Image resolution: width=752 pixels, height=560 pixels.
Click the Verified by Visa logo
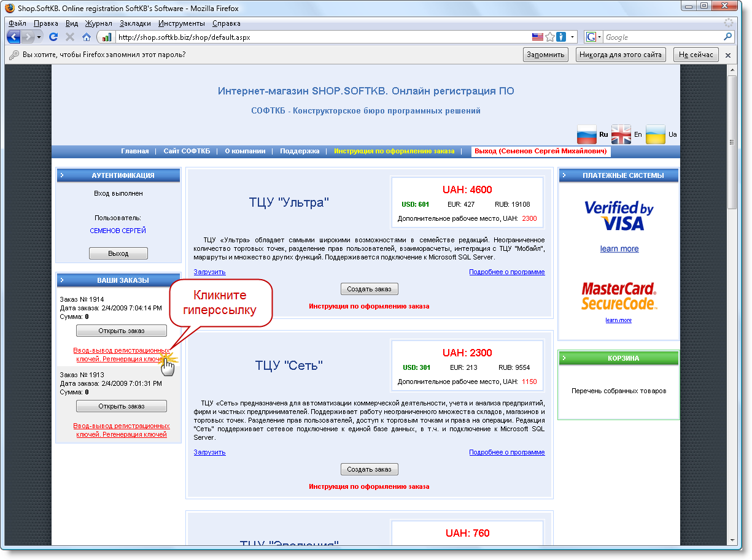pos(619,216)
